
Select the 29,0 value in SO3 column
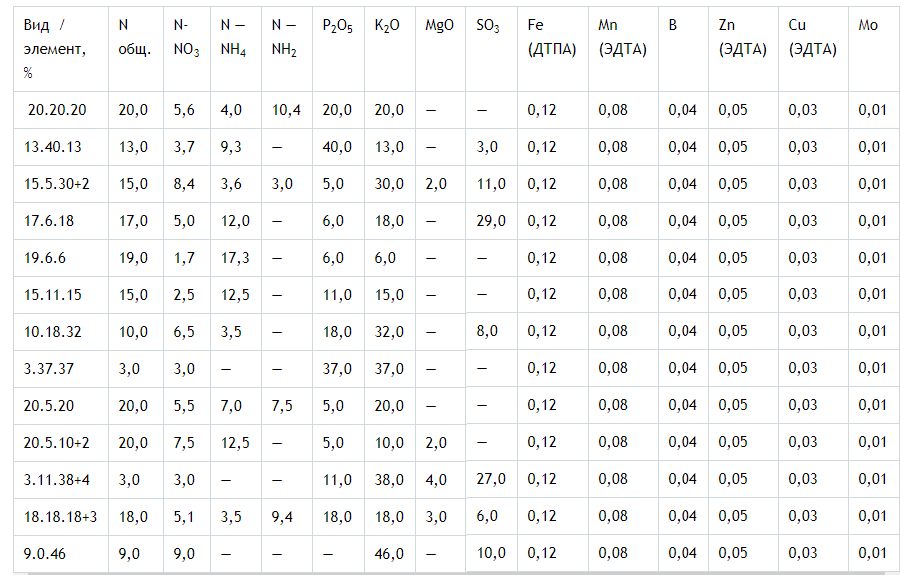(491, 221)
